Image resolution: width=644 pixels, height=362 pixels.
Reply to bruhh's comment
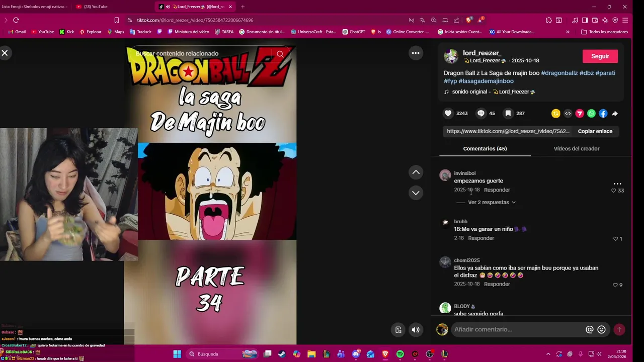coord(481,238)
